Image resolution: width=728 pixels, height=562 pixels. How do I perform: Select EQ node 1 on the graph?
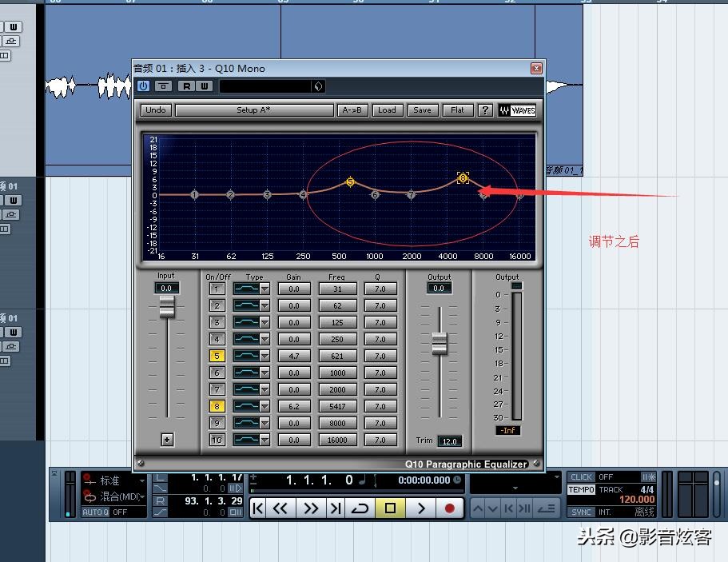tap(194, 194)
